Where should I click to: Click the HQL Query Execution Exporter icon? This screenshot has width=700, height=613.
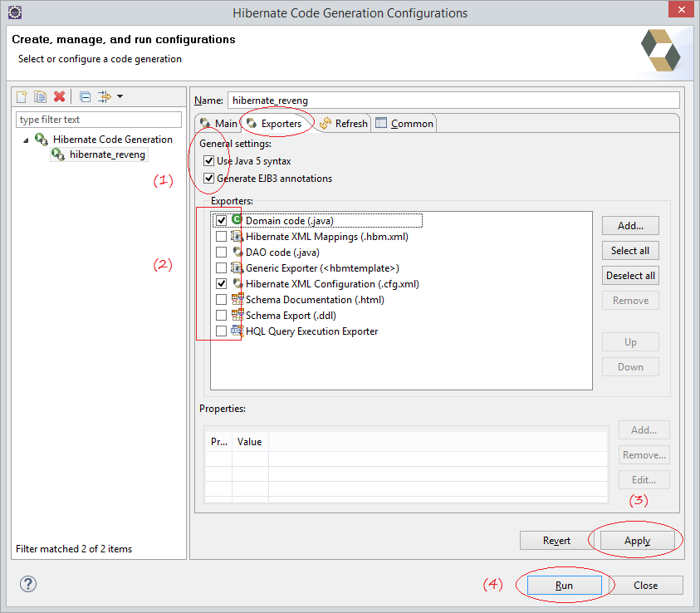(237, 331)
